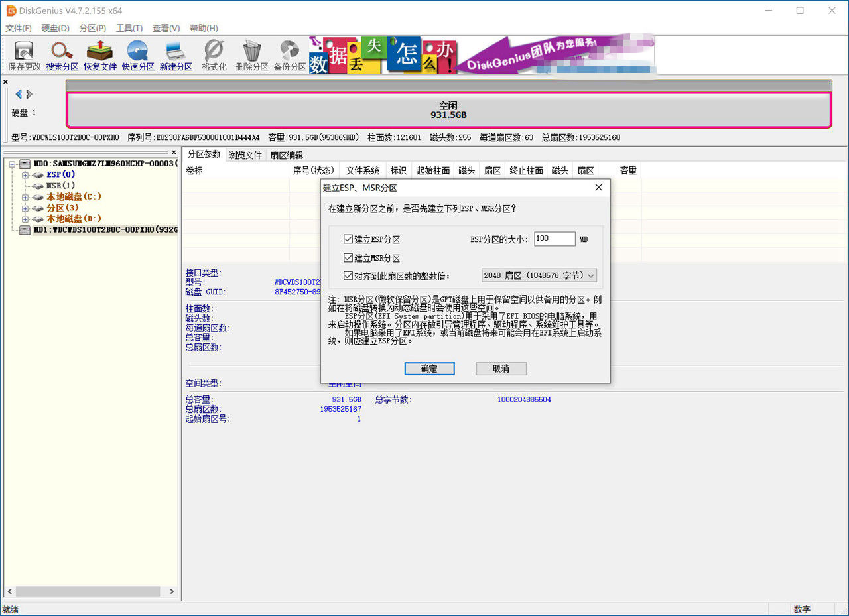Open the 恢复文件 (Recover Files) tool
The width and height of the screenshot is (849, 616).
click(99, 53)
